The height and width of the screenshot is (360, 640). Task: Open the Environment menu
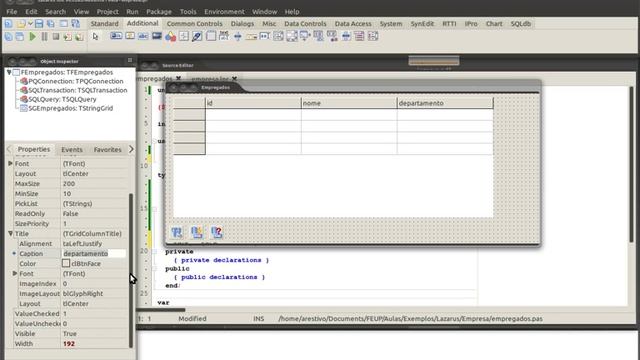[x=224, y=11]
